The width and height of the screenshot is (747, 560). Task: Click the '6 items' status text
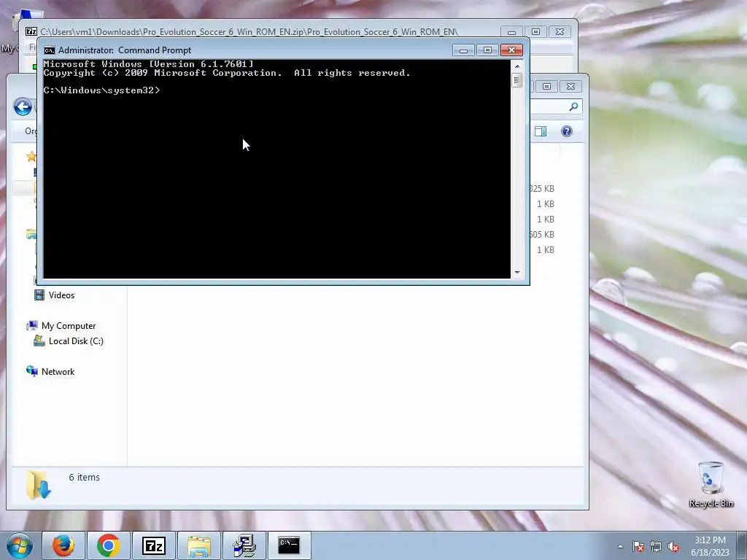pyautogui.click(x=85, y=477)
